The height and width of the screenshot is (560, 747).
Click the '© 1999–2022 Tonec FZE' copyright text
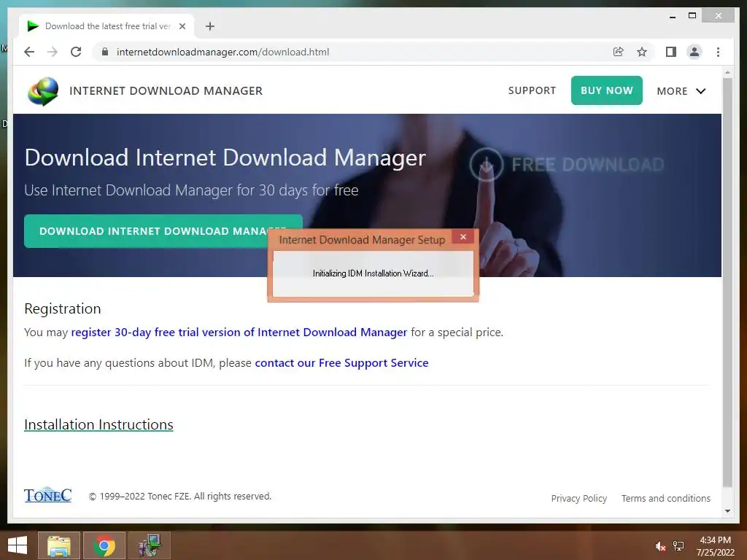(x=180, y=496)
